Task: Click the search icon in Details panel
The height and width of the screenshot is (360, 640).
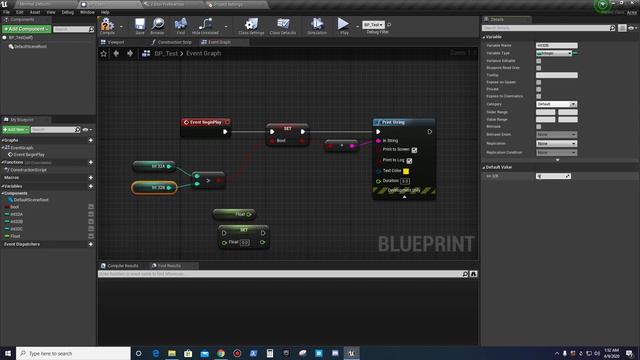Action: click(612, 28)
